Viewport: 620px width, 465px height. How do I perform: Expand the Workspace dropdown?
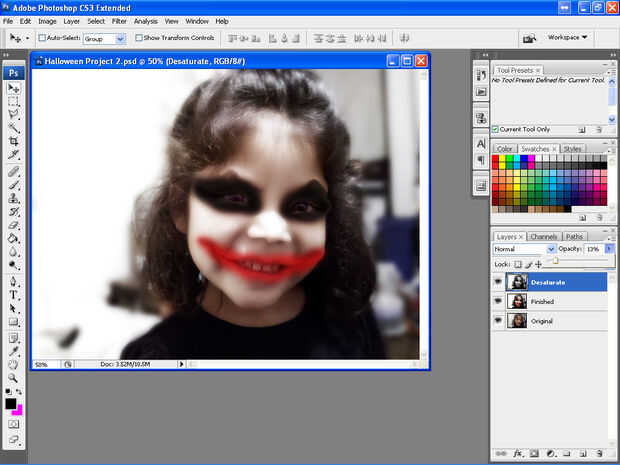pyautogui.click(x=568, y=38)
